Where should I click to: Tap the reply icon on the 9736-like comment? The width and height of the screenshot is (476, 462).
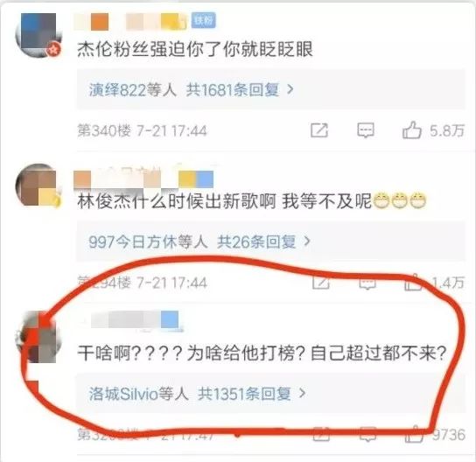(367, 435)
